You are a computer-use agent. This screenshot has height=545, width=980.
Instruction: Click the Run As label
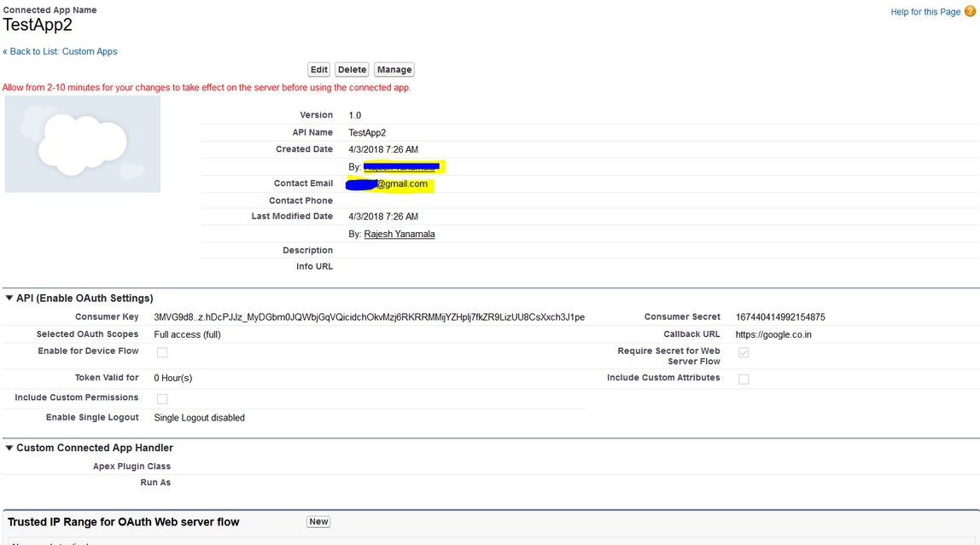tap(155, 482)
